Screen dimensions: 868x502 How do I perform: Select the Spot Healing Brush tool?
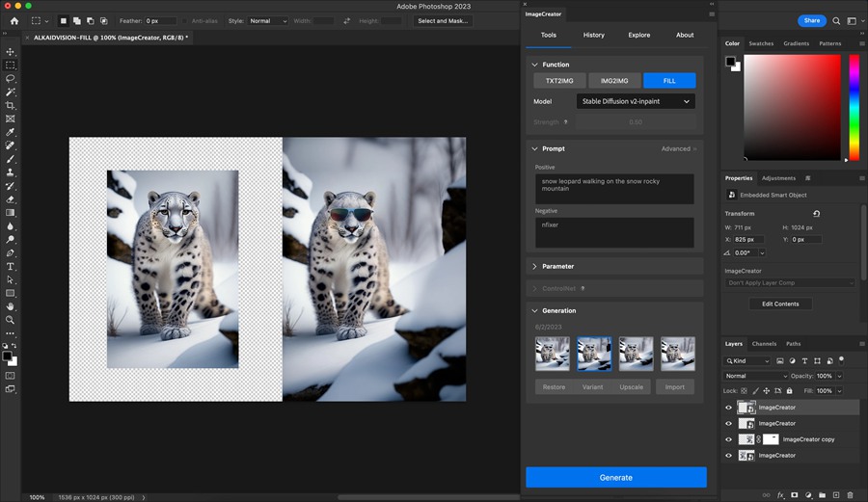pos(10,145)
